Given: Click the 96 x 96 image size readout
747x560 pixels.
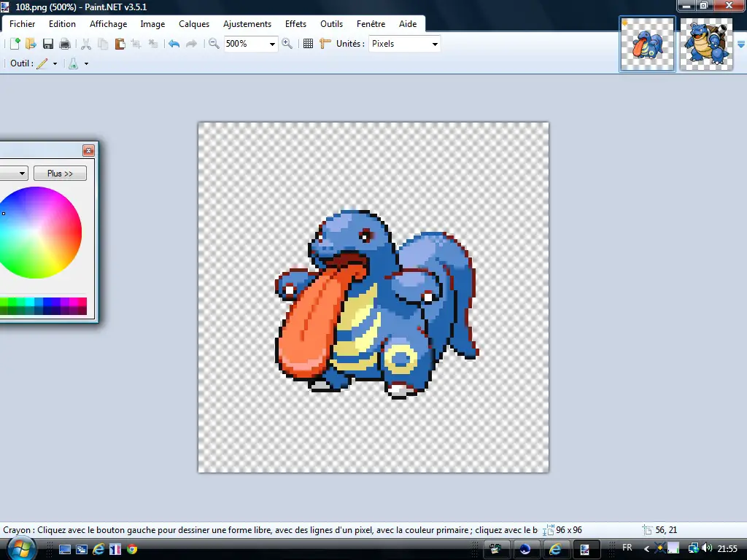Looking at the screenshot, I should tap(569, 530).
